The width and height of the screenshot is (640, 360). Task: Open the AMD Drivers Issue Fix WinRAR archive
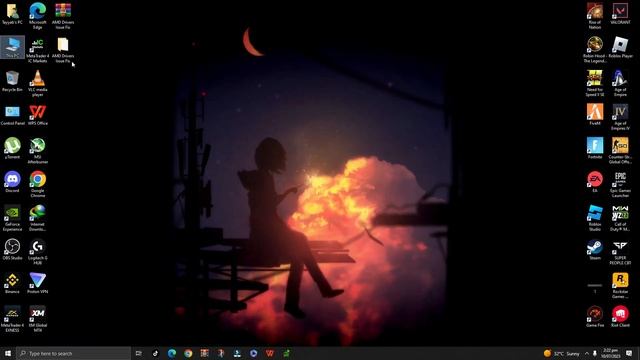coord(63,16)
